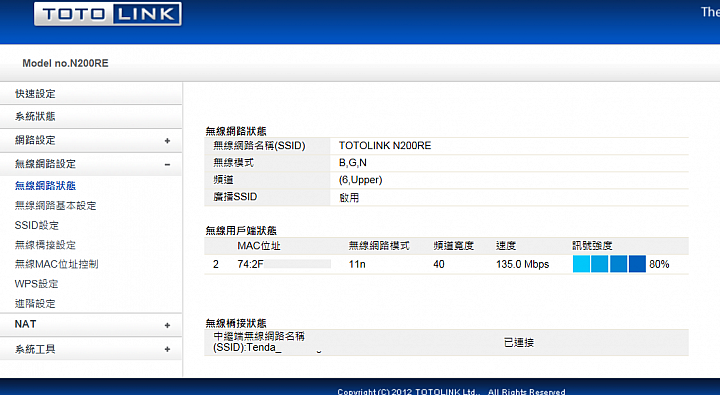Expand NAT with plus icon
Image resolution: width=720 pixels, height=395 pixels.
(x=167, y=325)
